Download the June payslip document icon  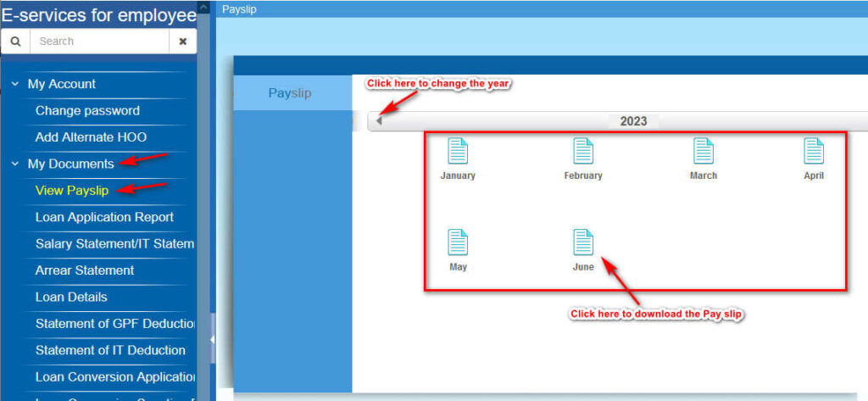pos(583,242)
